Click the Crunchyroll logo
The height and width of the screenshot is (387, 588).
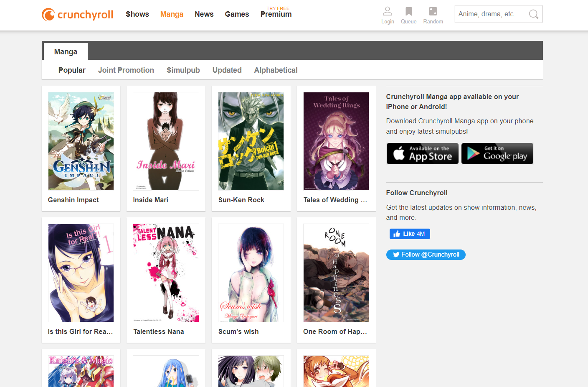[77, 15]
